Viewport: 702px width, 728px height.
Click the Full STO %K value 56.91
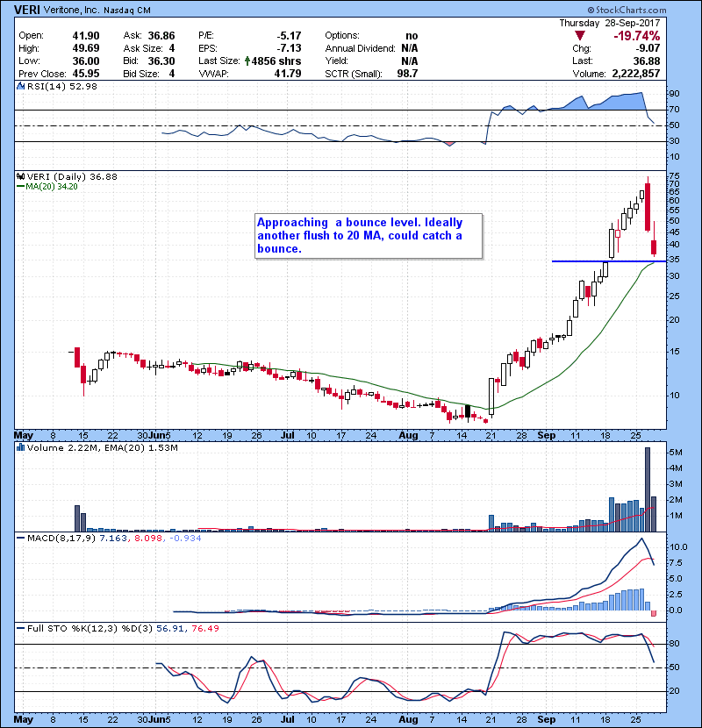point(171,628)
